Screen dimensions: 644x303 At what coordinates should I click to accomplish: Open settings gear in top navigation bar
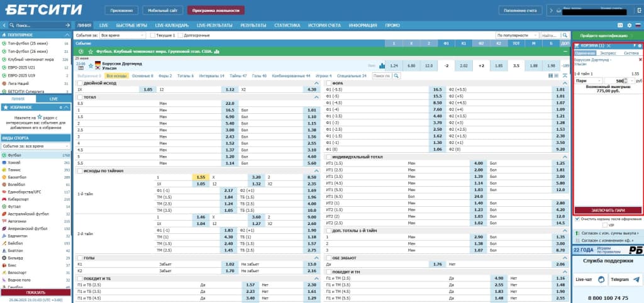(x=629, y=25)
